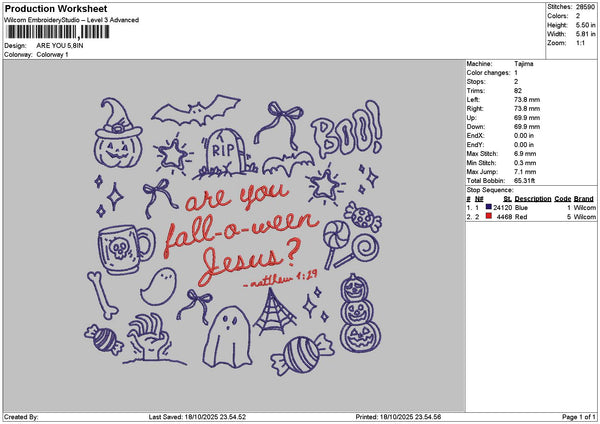Select 'Wilcom EmbroideryStudio – Level 3 Advanced' text
This screenshot has height=424, width=600.
point(72,20)
